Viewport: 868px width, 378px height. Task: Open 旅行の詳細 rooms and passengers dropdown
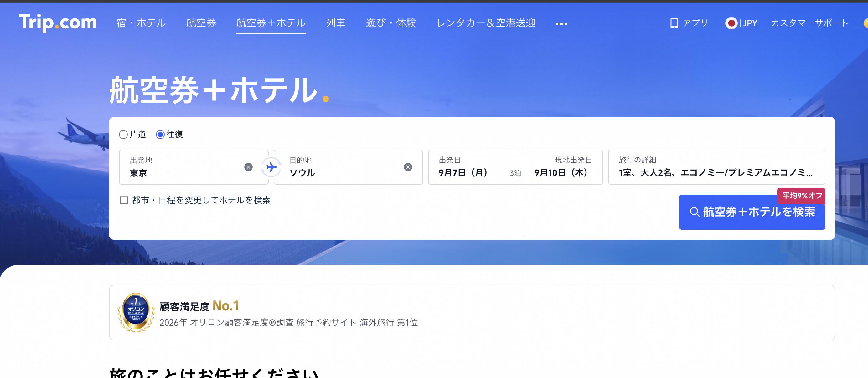point(716,167)
